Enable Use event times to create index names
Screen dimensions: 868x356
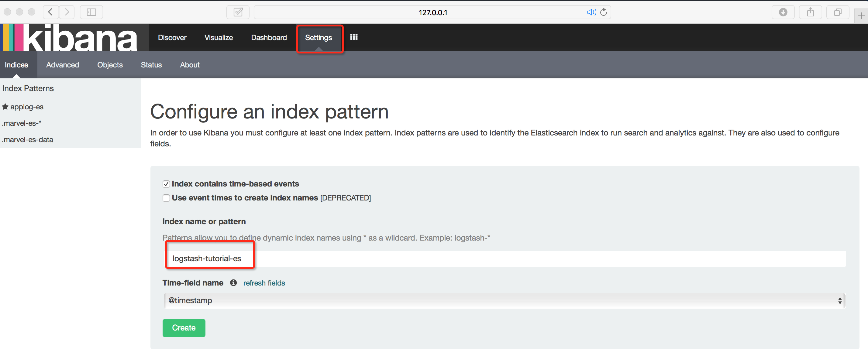(166, 198)
